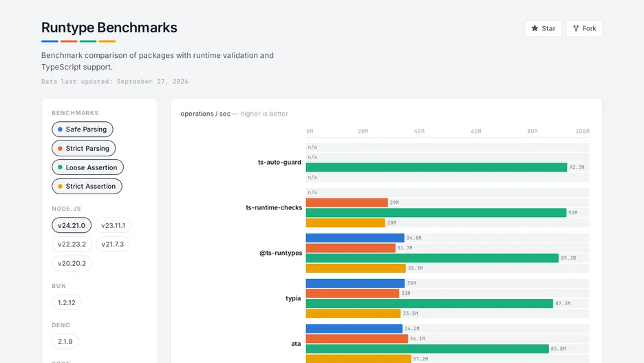Click the 35.3M value label

(416, 268)
